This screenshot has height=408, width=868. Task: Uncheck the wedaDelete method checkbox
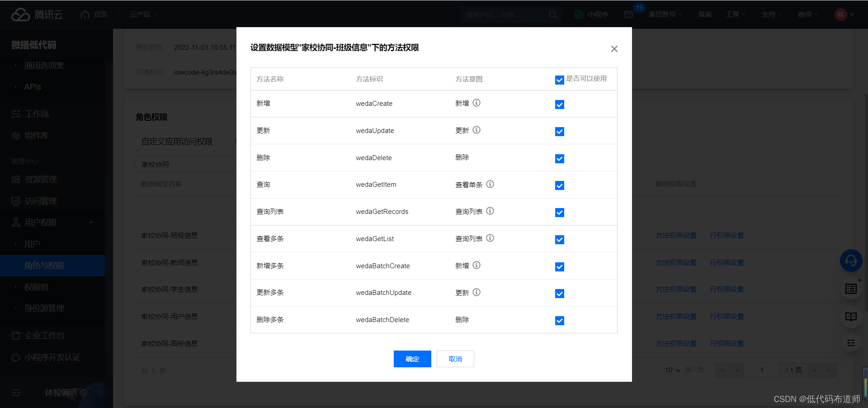click(x=559, y=159)
